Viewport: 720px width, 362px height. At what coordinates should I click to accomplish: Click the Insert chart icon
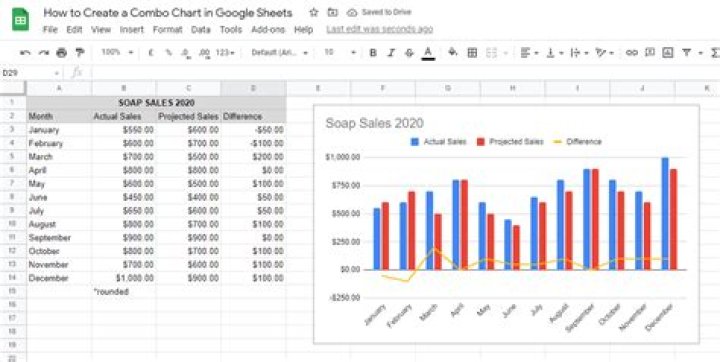coord(668,53)
